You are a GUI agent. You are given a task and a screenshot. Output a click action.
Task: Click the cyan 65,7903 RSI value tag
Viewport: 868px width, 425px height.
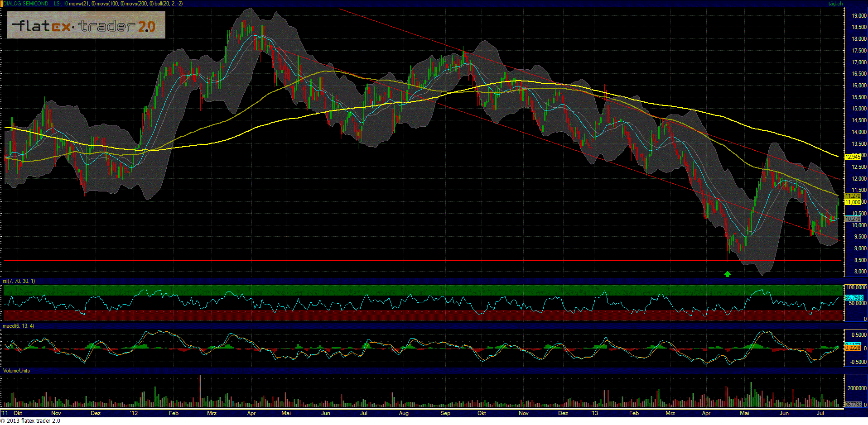point(854,297)
